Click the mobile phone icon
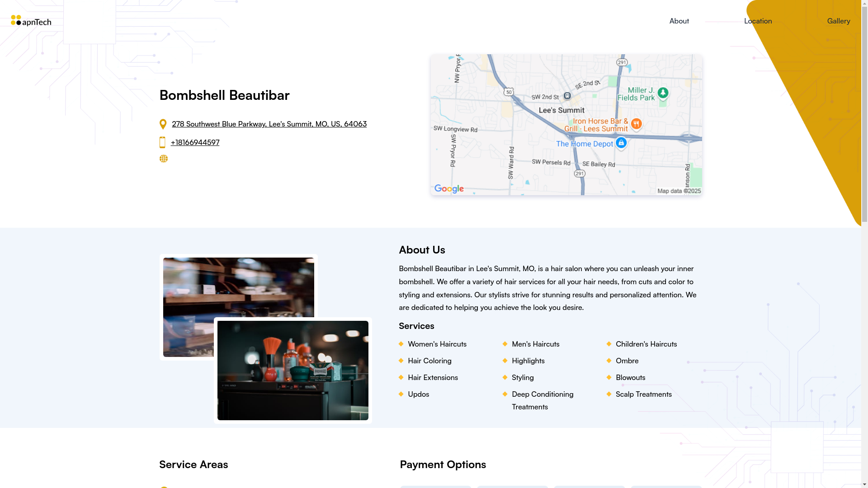This screenshot has width=868, height=488. pos(162,142)
